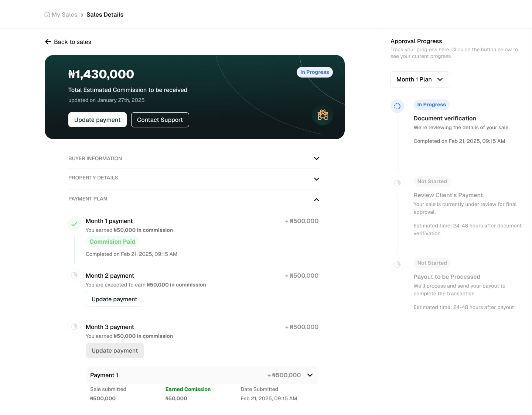532x415 pixels.
Task: Go to My Sales breadcrumb
Action: point(64,15)
